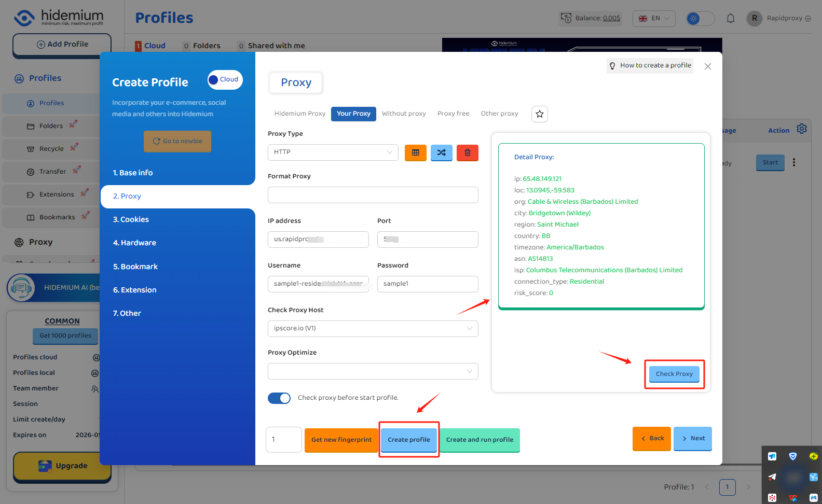Click the yellow-green plus tray icon
822x504 pixels.
coord(813,456)
